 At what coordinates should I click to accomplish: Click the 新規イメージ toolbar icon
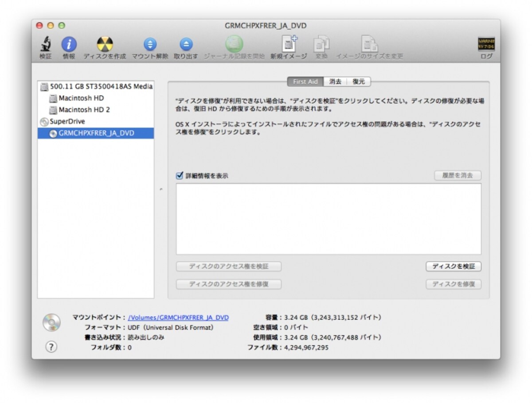[x=289, y=44]
